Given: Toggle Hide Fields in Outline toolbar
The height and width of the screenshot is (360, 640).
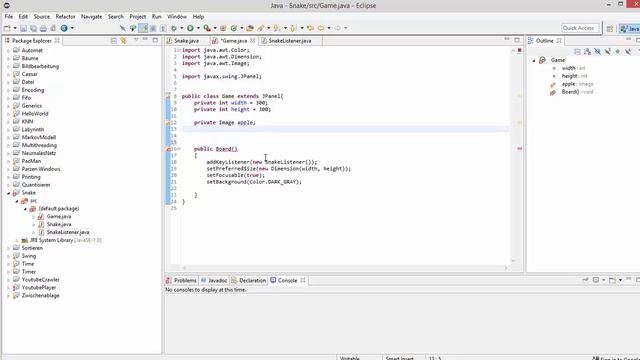Looking at the screenshot, I should (598, 51).
